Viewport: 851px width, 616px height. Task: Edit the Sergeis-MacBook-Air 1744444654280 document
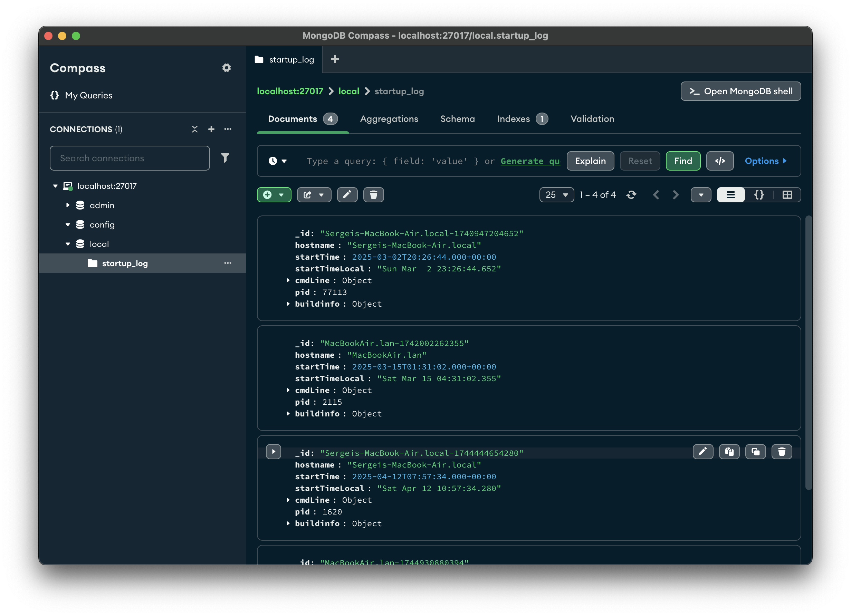click(702, 452)
